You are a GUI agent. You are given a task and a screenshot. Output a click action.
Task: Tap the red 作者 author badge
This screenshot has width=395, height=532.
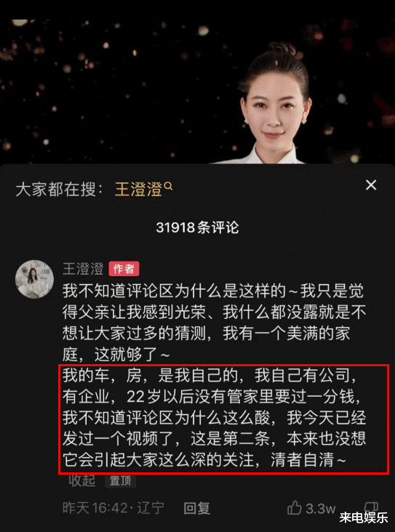[124, 269]
